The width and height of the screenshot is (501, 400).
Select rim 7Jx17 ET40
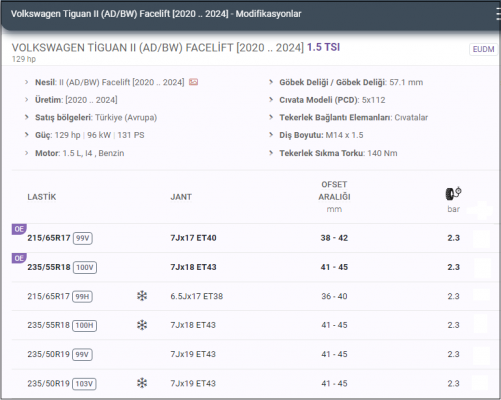pos(193,238)
